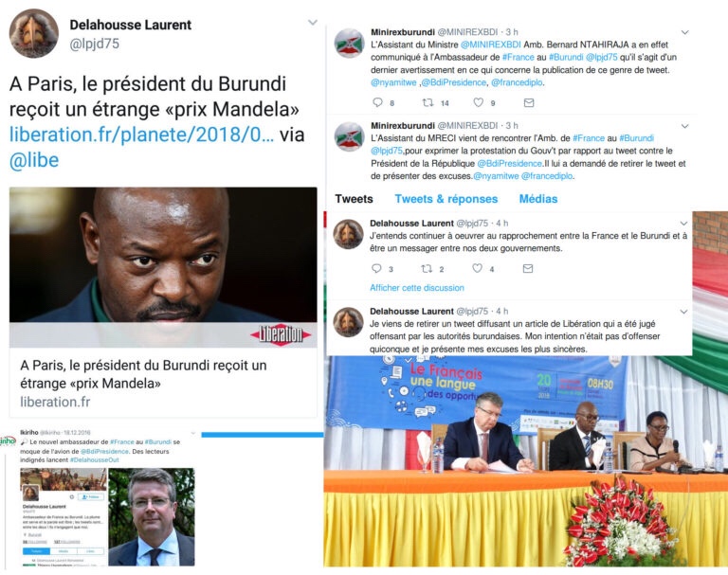Like Delahousse's 'J'entends continuer' tweet
This screenshot has height=575, width=728.
coord(478,268)
